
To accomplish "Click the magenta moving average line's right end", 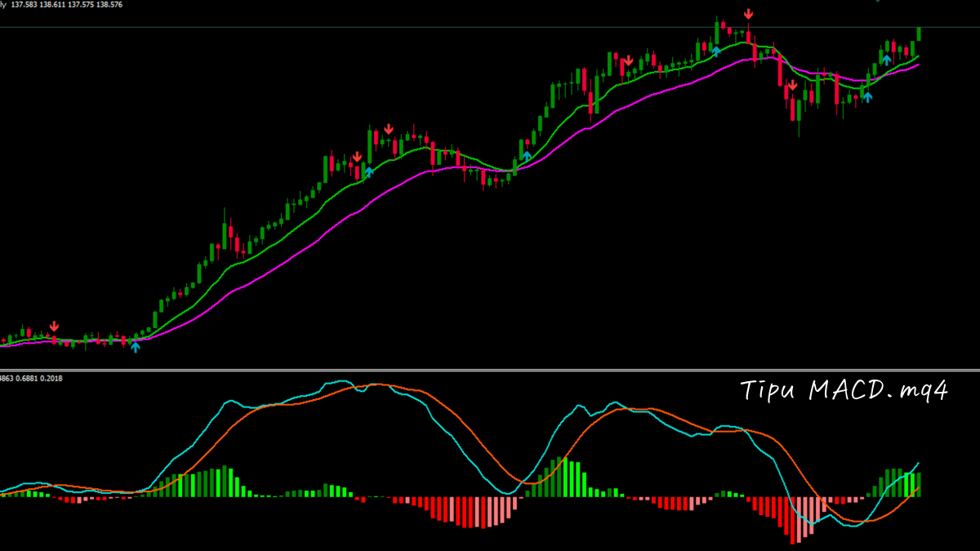I will [x=918, y=65].
